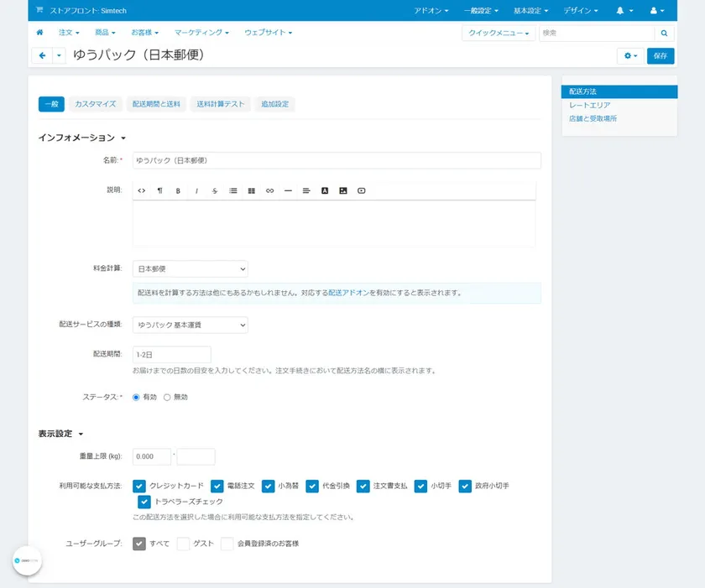Switch to the 配送期間と送料 tab
The image size is (705, 588).
(x=156, y=104)
